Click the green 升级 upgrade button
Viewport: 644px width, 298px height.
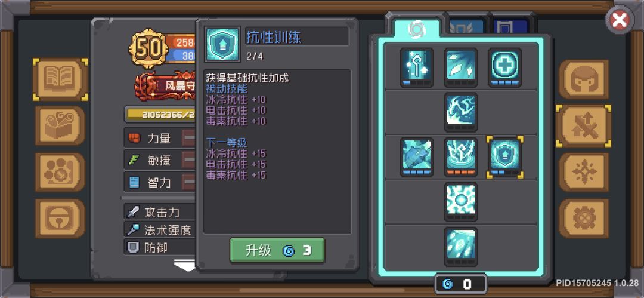pos(277,250)
